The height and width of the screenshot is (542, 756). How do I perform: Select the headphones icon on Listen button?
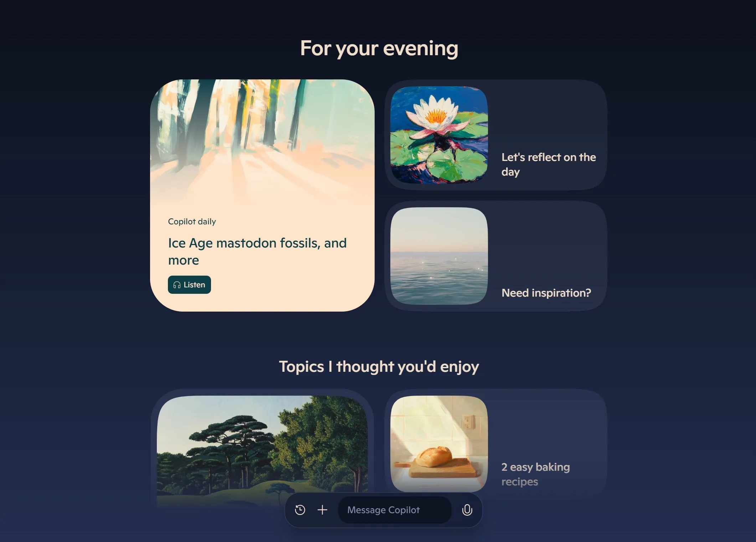[x=177, y=285]
